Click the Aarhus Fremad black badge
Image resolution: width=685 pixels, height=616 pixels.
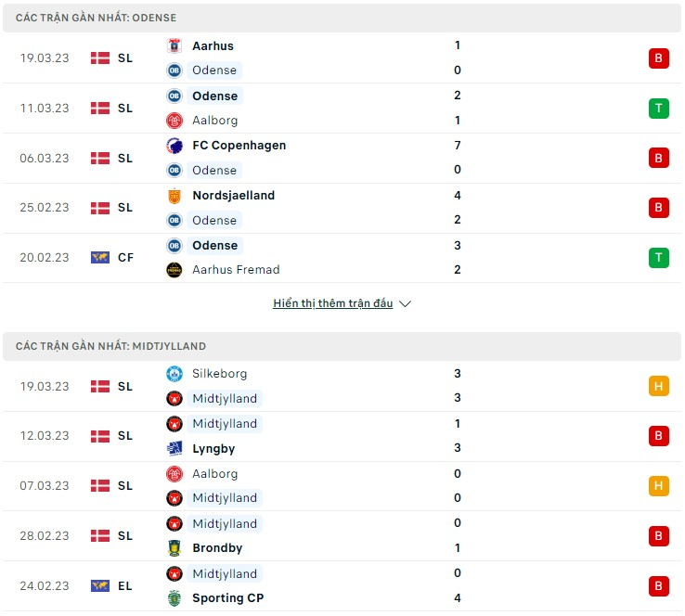pyautogui.click(x=174, y=270)
